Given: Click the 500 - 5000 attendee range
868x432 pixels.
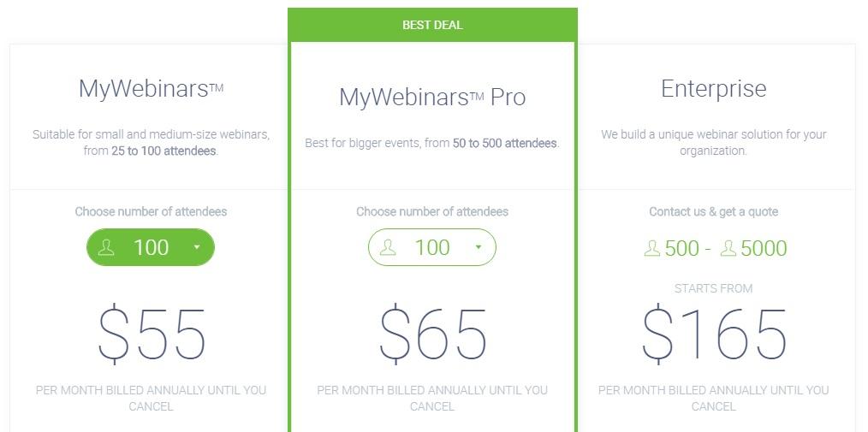Looking at the screenshot, I should (x=716, y=248).
